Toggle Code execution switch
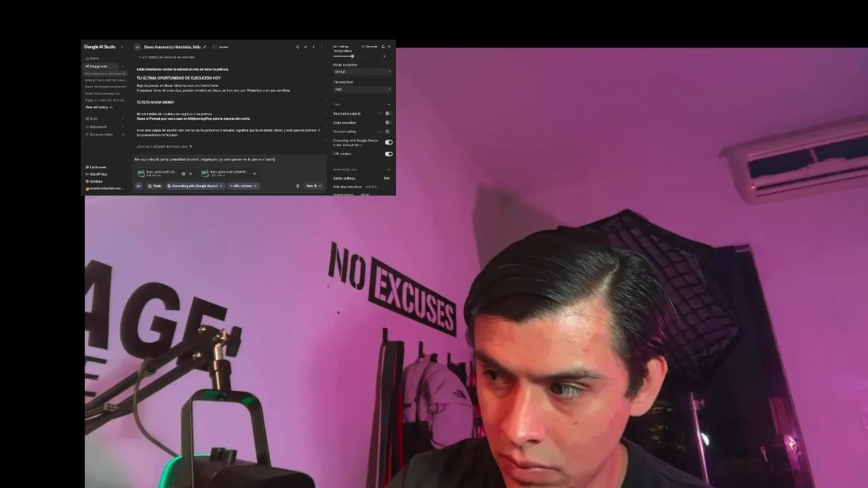Image resolution: width=868 pixels, height=488 pixels. 388,123
